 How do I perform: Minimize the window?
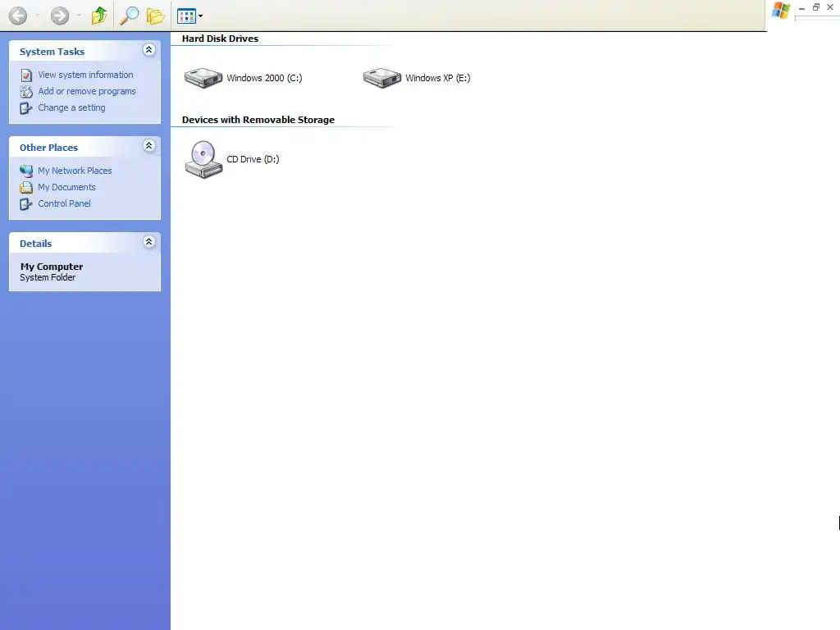point(801,7)
